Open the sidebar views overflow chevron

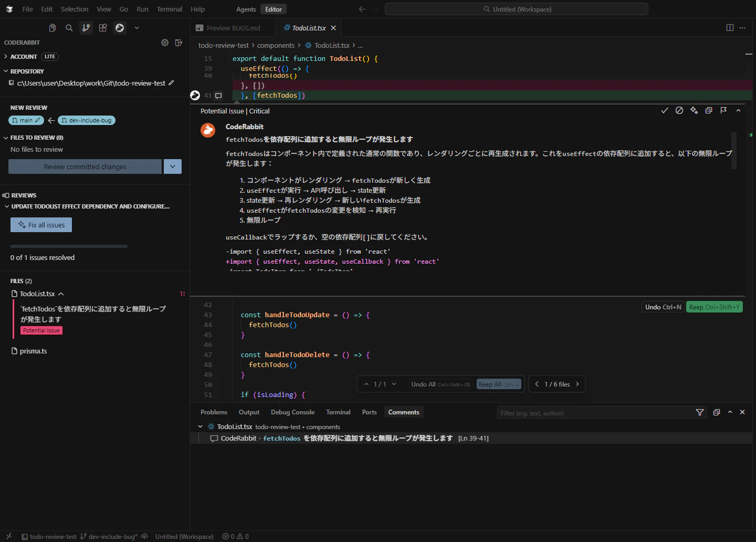136,28
